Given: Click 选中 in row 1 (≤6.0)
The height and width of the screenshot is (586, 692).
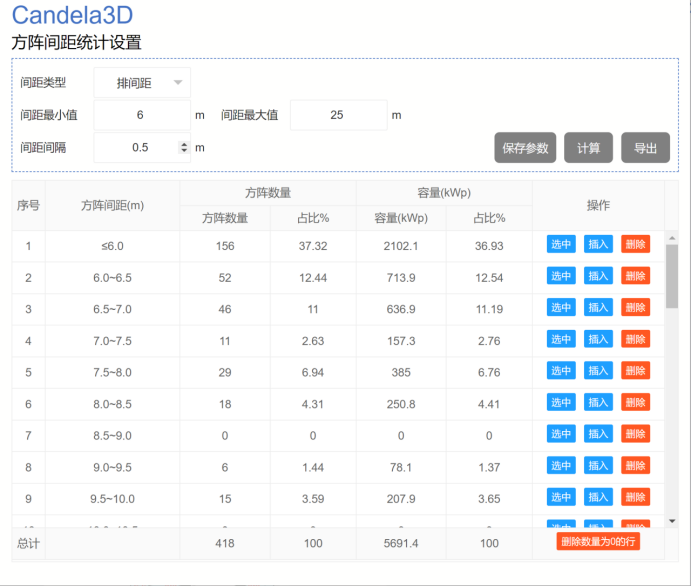Looking at the screenshot, I should [x=561, y=244].
